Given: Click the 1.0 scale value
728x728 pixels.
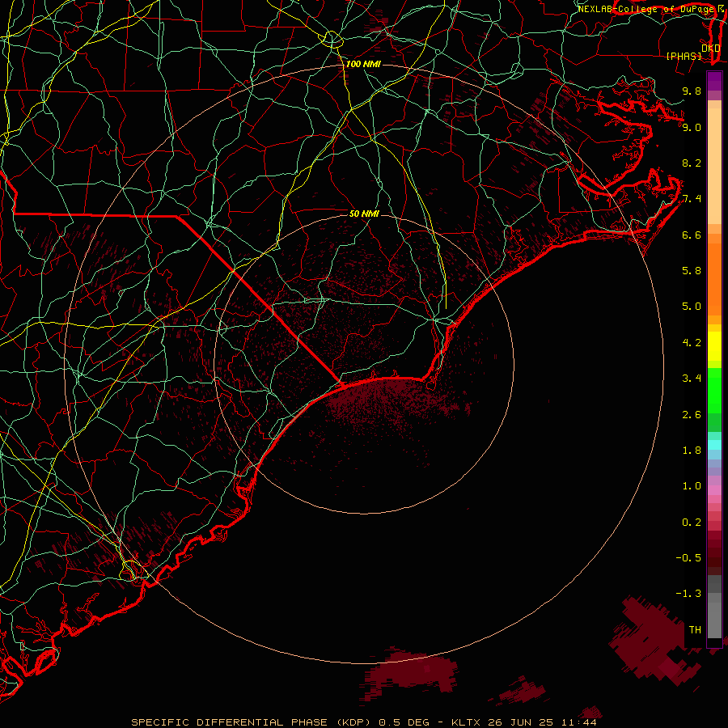Looking at the screenshot, I should click(692, 486).
